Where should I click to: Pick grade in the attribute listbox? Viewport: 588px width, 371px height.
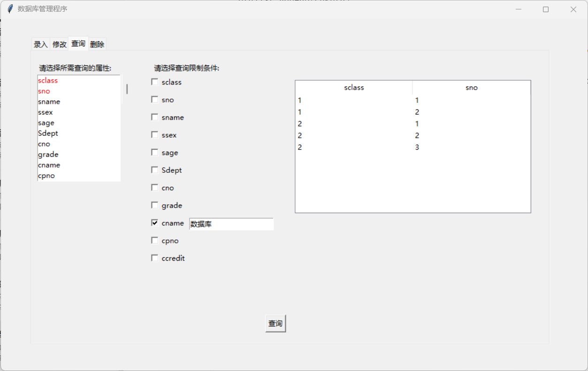click(79, 155)
